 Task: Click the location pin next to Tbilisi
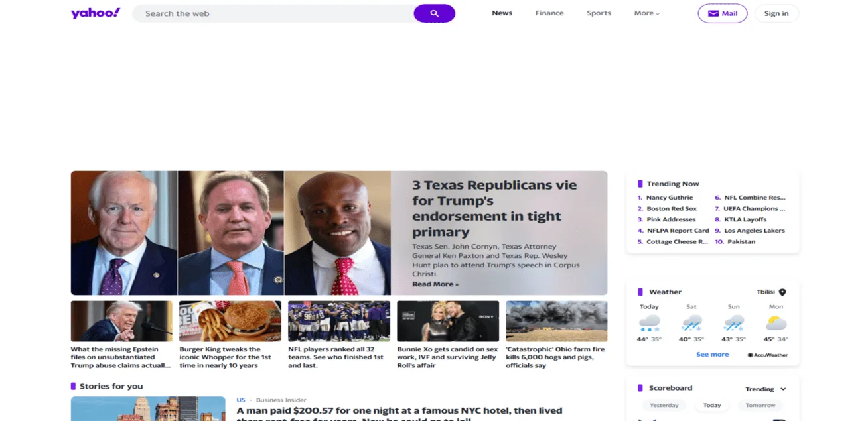pyautogui.click(x=782, y=292)
